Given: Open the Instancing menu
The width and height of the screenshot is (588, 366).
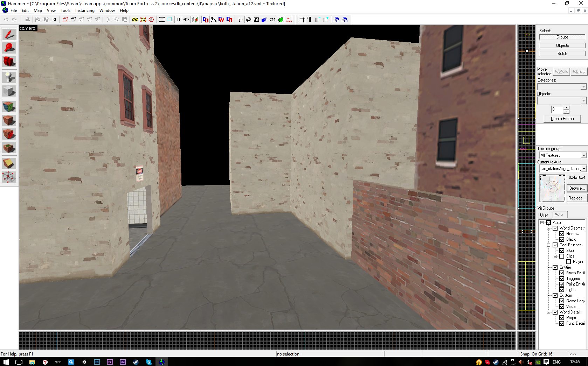Looking at the screenshot, I should point(85,10).
